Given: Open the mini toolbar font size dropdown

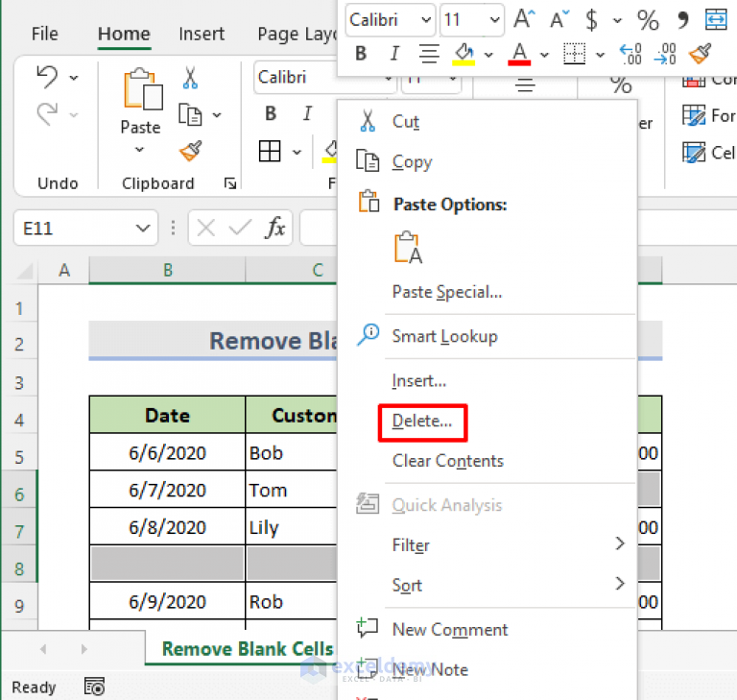Looking at the screenshot, I should pyautogui.click(x=494, y=20).
